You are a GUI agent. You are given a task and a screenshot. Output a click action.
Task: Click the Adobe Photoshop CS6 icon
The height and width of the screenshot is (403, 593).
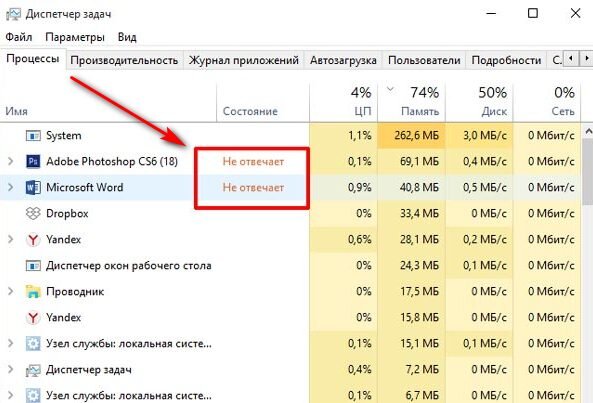pos(33,161)
